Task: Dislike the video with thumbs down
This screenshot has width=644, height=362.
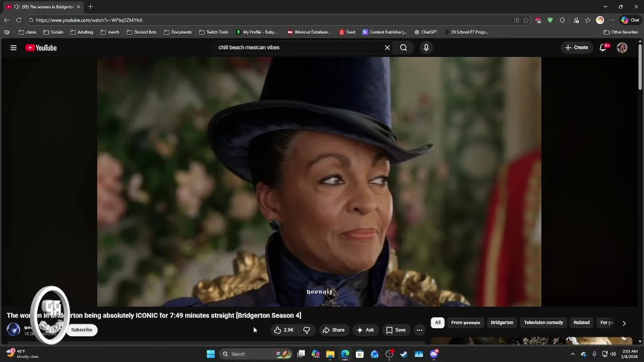Action: click(306, 330)
